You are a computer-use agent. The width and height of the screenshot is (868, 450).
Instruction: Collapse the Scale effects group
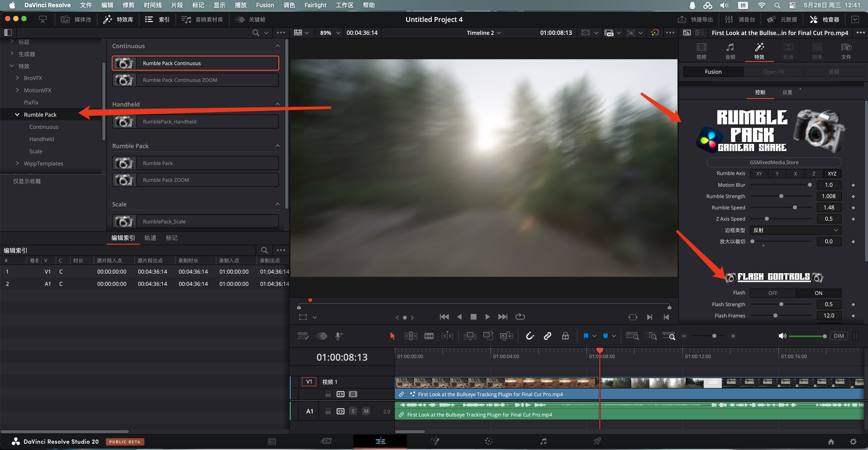tap(277, 204)
